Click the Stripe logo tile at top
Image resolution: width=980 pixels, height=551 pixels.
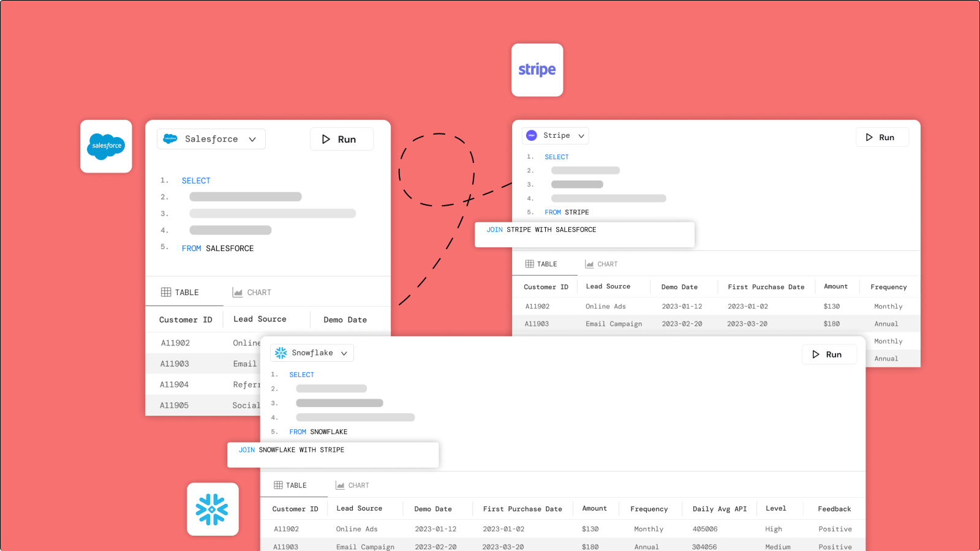click(x=537, y=70)
